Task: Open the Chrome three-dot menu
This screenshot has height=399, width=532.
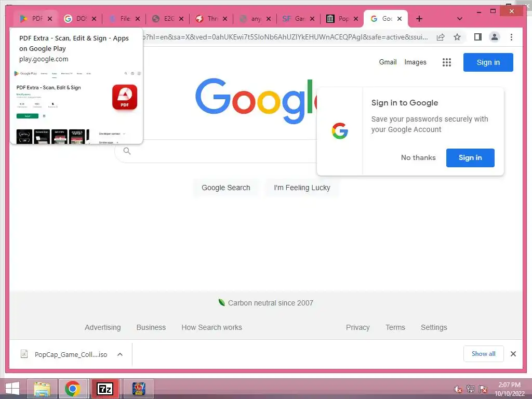Action: tap(511, 37)
